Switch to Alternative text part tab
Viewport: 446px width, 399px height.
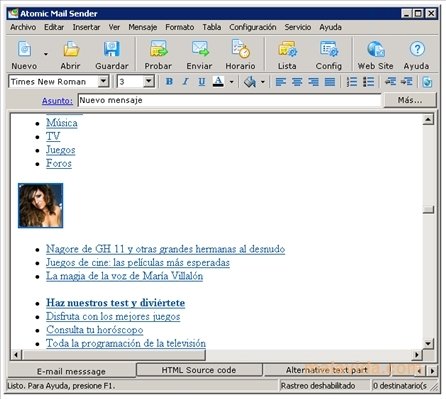(327, 370)
